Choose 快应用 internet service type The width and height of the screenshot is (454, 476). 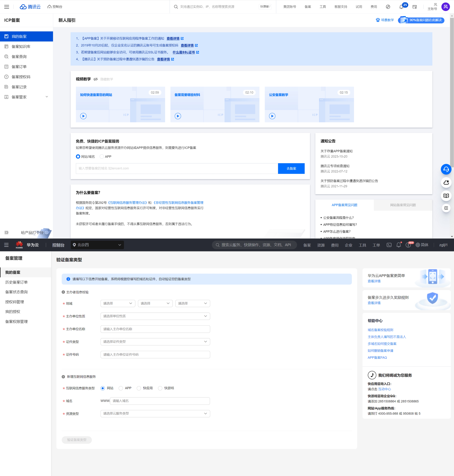[x=139, y=388]
